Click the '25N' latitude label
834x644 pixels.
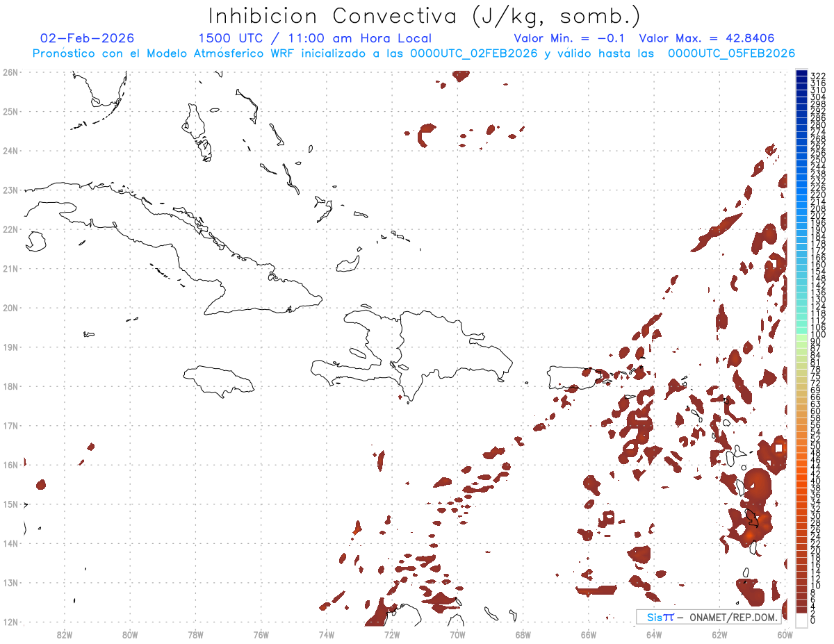[x=10, y=111]
